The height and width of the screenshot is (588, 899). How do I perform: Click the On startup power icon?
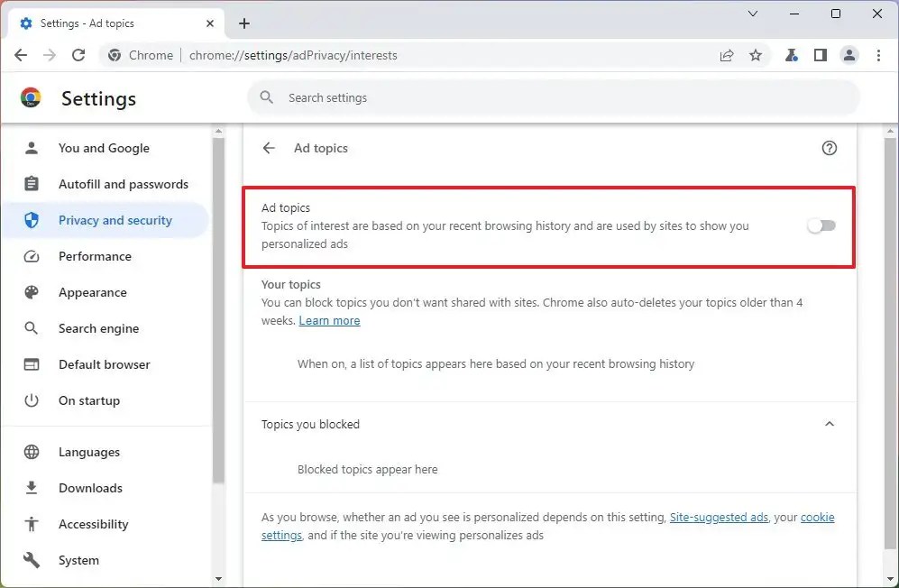(x=31, y=400)
